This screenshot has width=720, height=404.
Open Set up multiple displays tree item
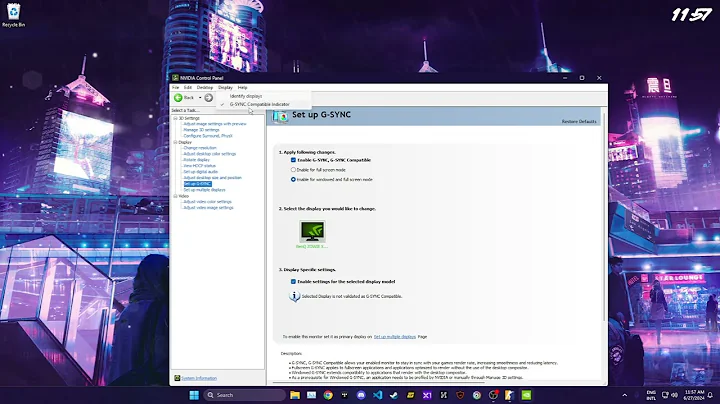point(204,190)
